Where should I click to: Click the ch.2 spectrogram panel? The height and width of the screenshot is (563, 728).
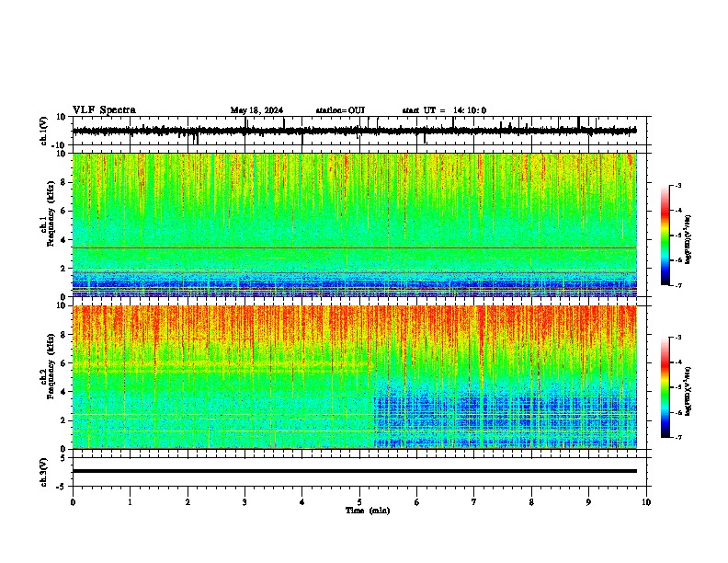355,377
